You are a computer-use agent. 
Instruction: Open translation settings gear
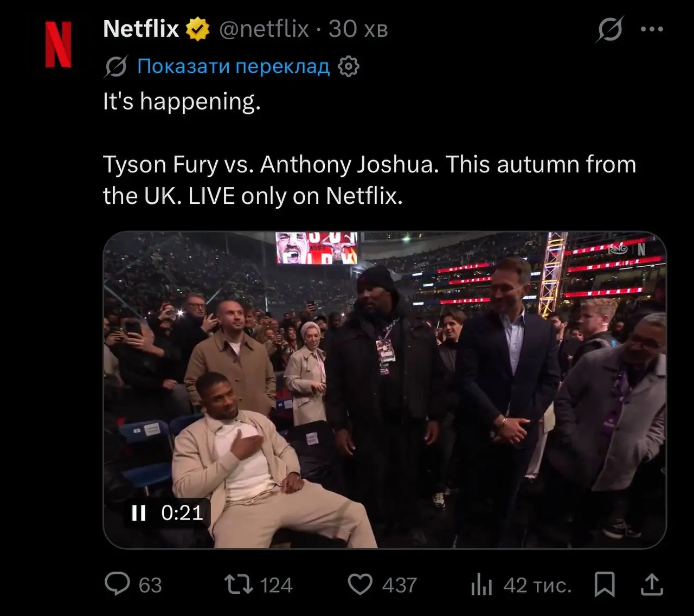point(348,67)
